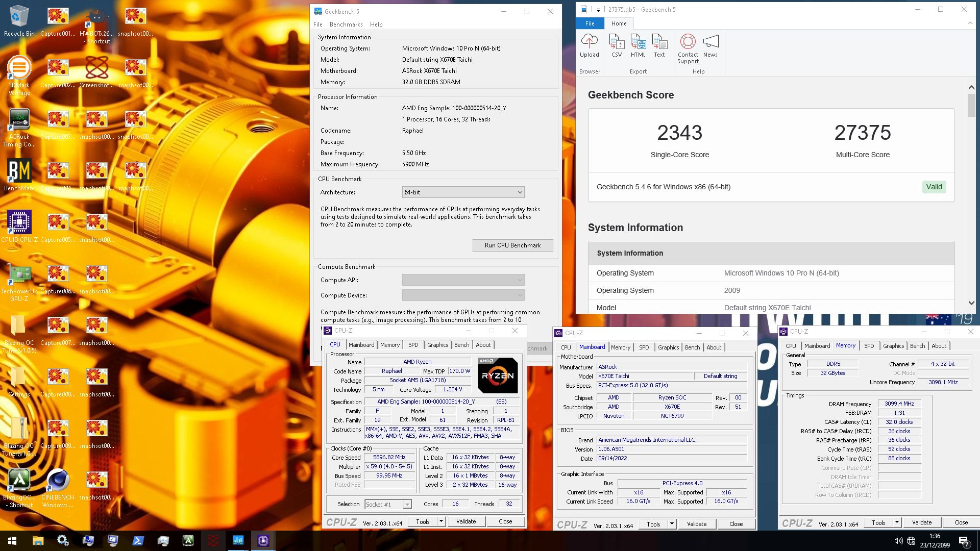Launch TechPowerUp GPU-Z desktop icon
This screenshot has width=980, height=551.
[x=19, y=283]
